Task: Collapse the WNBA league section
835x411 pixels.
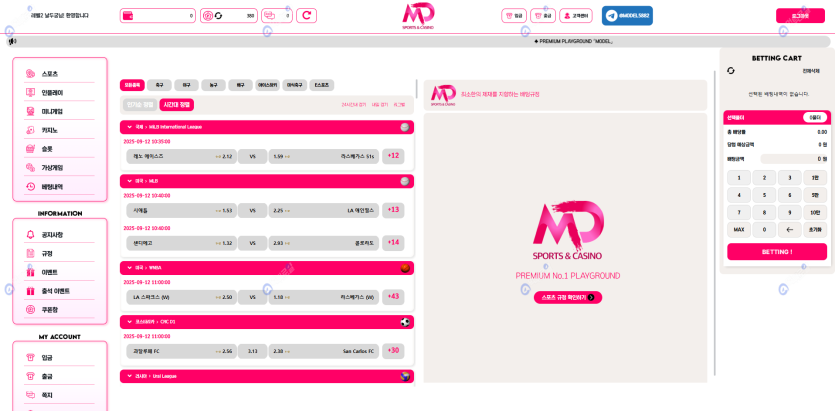Action: pyautogui.click(x=128, y=268)
